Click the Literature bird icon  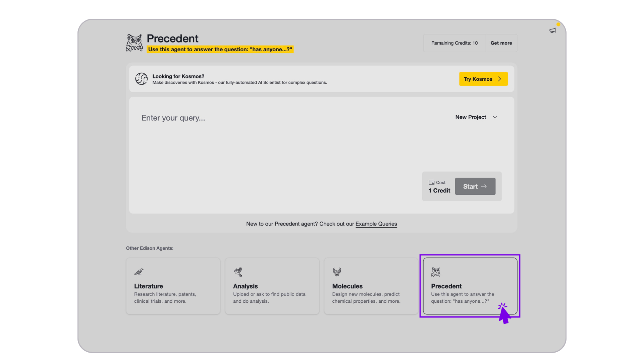[139, 272]
